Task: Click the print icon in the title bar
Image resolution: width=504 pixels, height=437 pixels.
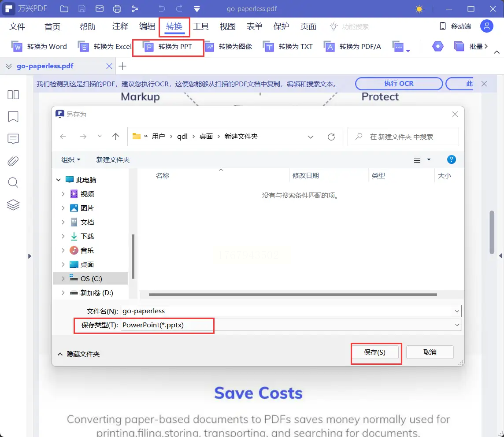Action: 117,9
